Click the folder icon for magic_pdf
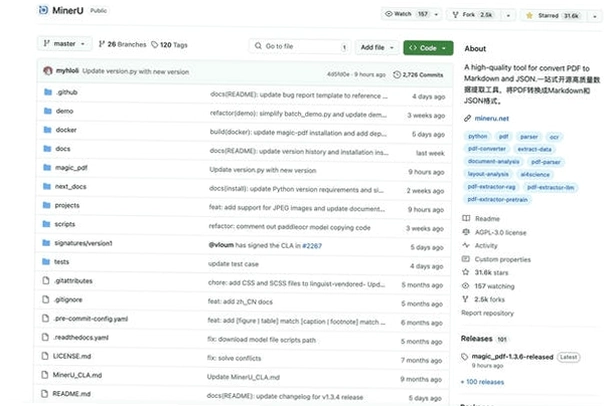 47,168
